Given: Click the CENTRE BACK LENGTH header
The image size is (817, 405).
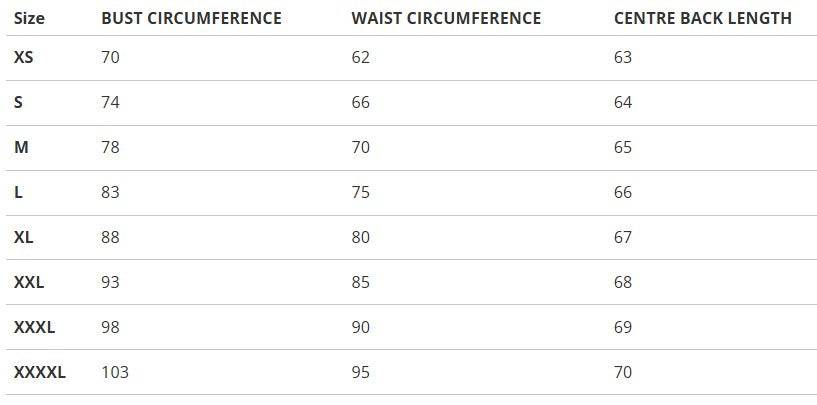Looking at the screenshot, I should pyautogui.click(x=702, y=18).
